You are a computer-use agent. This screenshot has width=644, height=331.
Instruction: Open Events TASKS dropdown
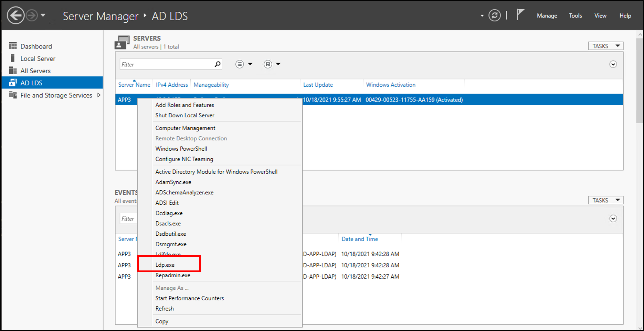(x=605, y=200)
